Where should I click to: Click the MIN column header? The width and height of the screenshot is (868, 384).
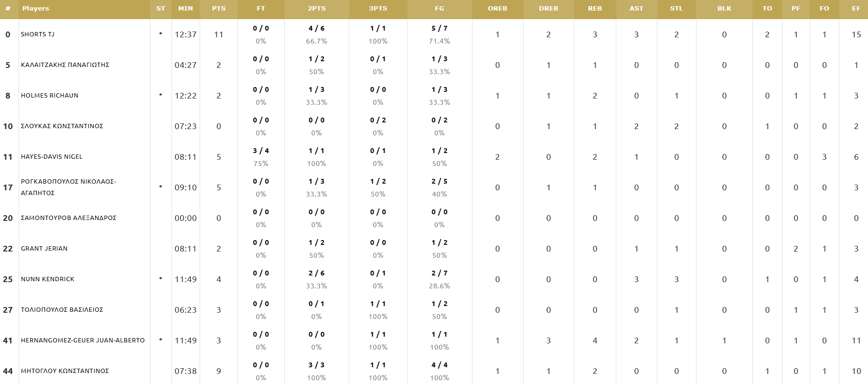pos(185,9)
